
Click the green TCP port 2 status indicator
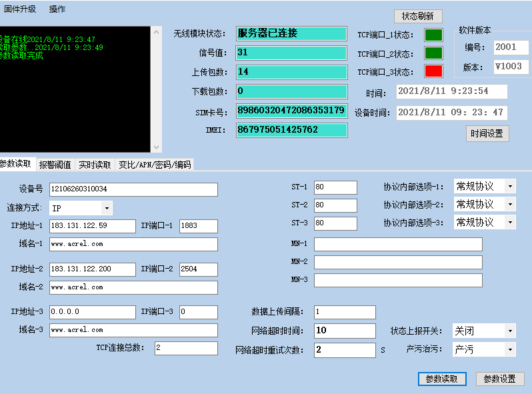click(x=433, y=53)
